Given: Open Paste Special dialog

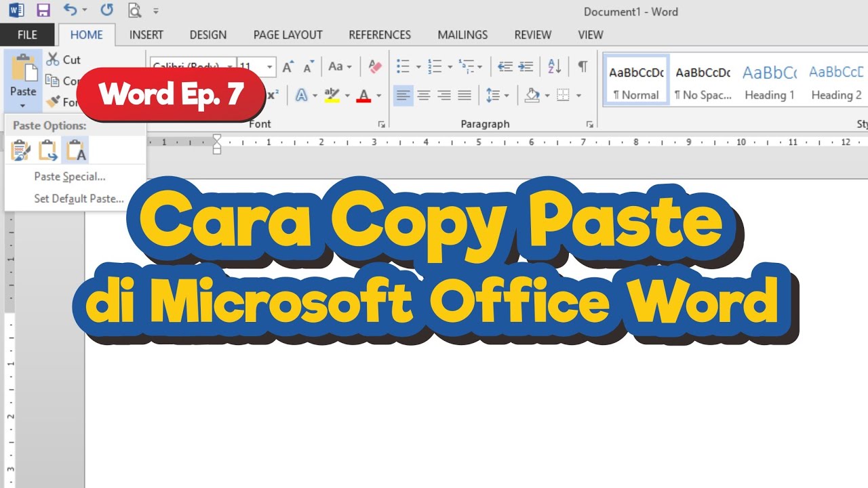Looking at the screenshot, I should [70, 176].
